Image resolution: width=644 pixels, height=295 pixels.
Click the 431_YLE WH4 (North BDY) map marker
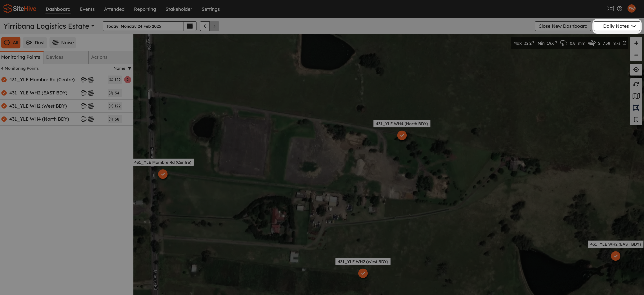click(402, 135)
